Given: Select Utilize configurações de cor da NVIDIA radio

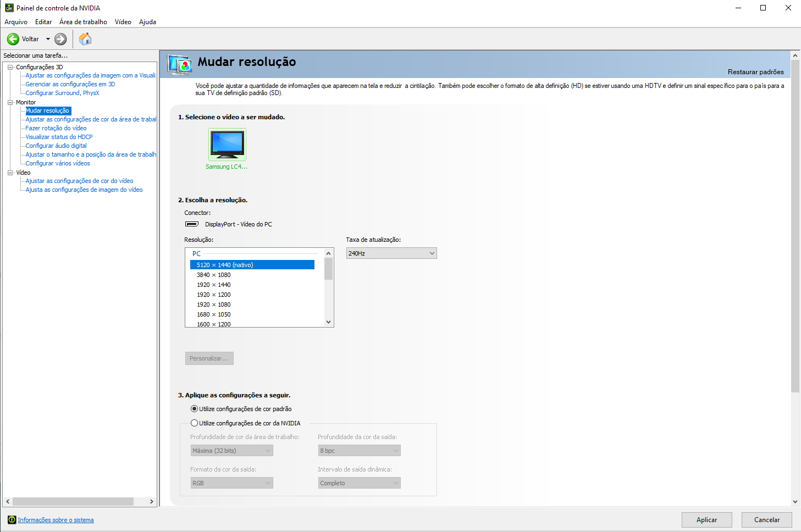Looking at the screenshot, I should 194,423.
